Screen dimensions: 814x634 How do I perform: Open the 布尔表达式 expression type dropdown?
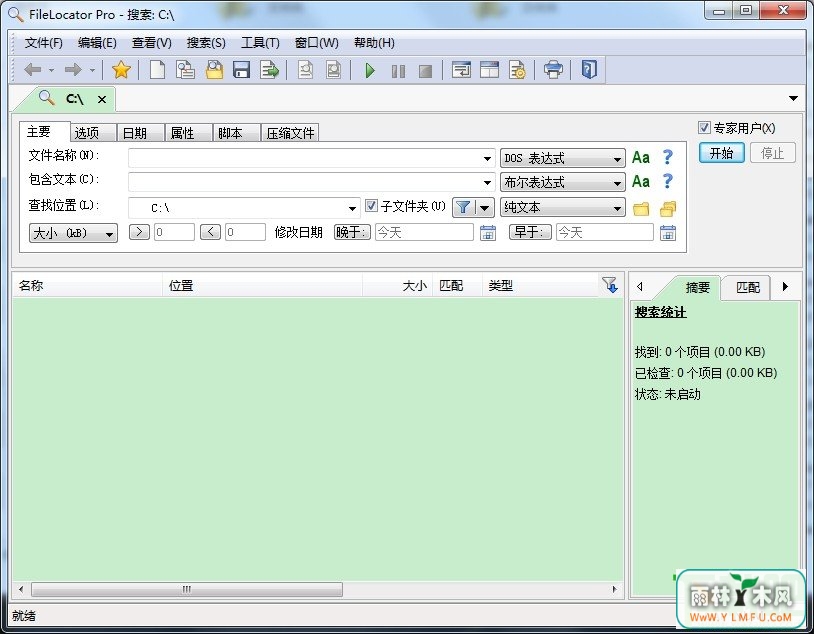point(563,182)
